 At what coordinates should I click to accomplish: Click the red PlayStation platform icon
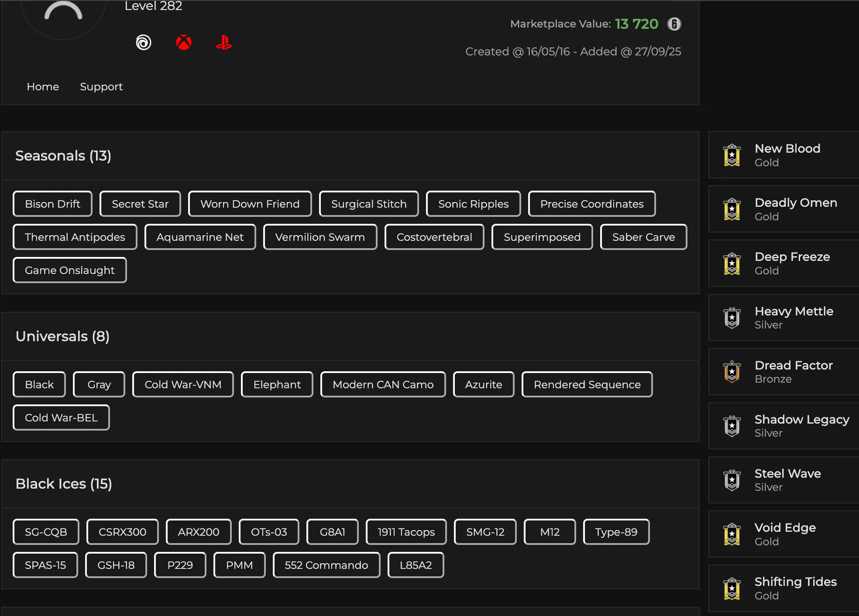click(x=224, y=43)
